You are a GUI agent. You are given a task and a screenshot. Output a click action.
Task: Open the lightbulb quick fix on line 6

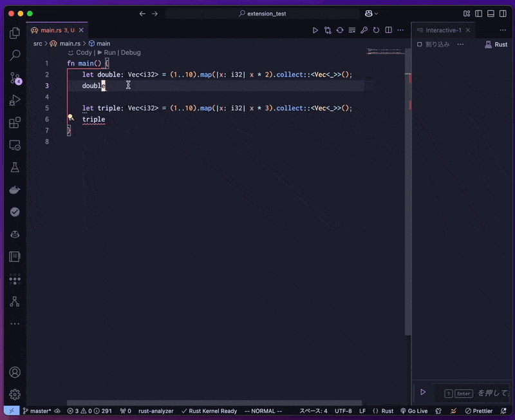coord(71,117)
